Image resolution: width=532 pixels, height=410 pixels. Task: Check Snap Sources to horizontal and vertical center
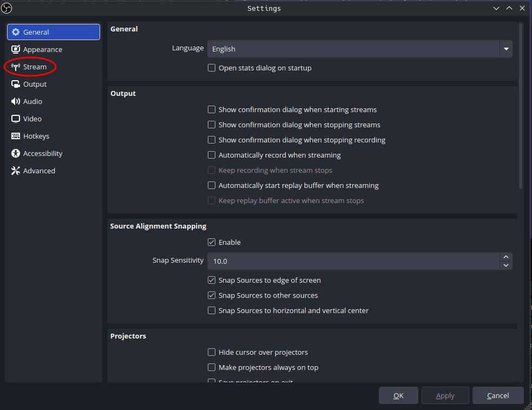(x=212, y=310)
